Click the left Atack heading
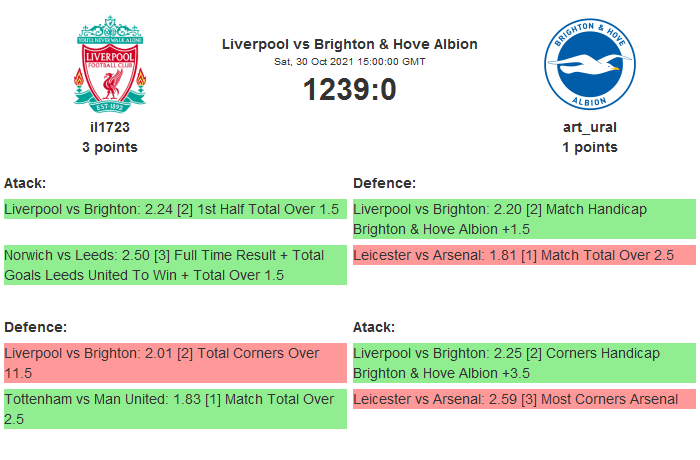Viewport: 700px width, 460px height. [x=25, y=183]
